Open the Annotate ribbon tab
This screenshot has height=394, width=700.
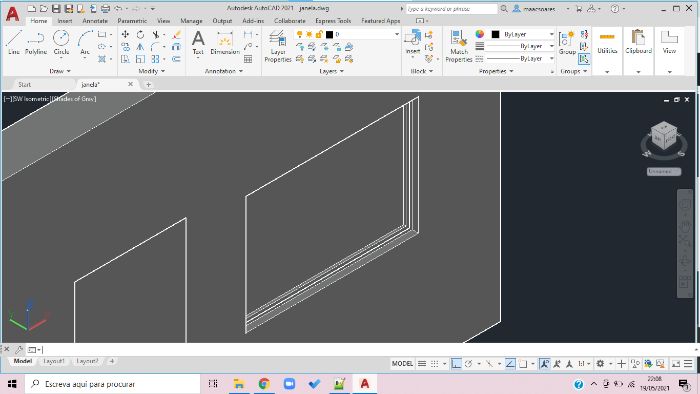(x=95, y=21)
